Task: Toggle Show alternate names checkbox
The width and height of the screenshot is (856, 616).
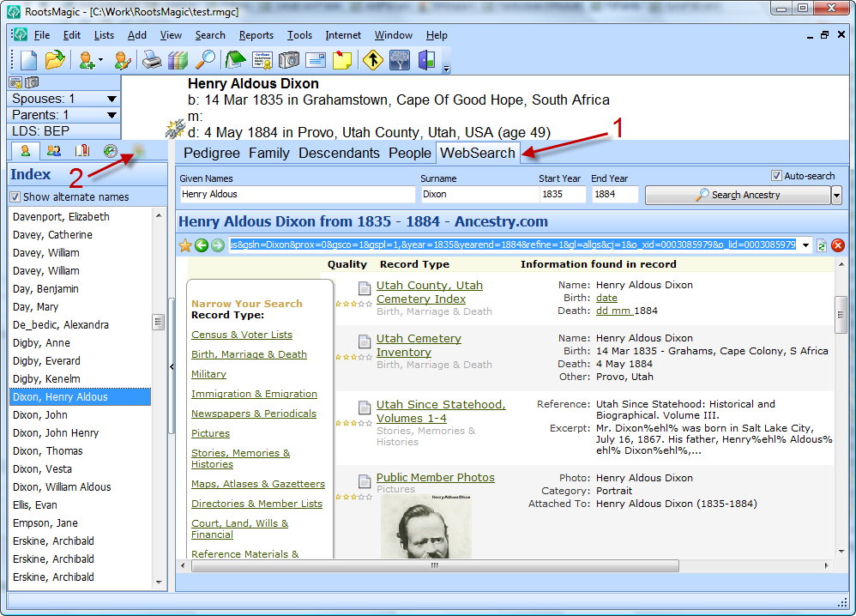Action: (15, 197)
